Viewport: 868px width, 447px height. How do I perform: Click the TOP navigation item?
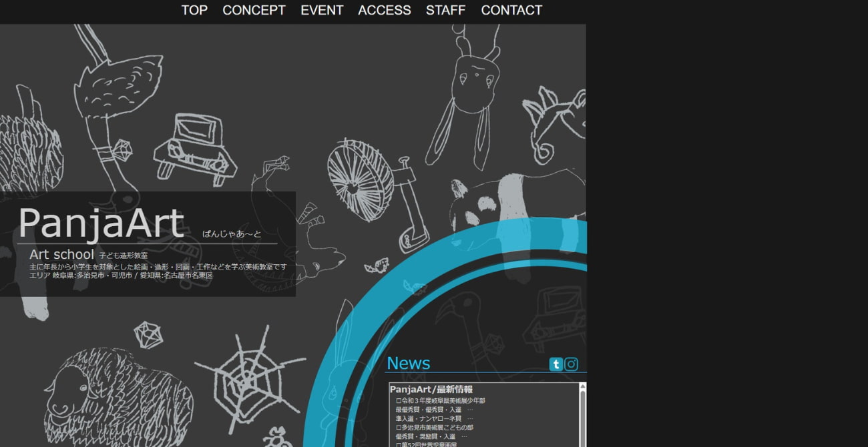click(194, 10)
